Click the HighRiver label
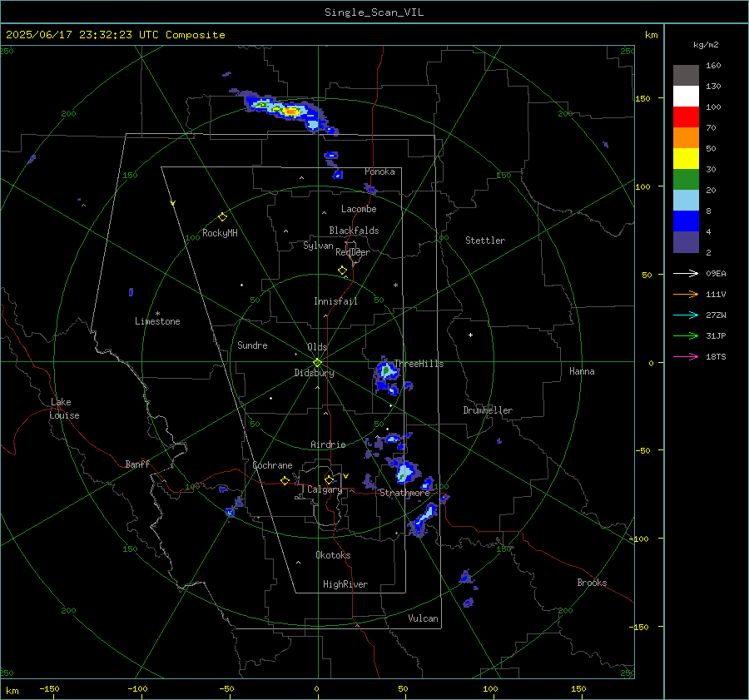The height and width of the screenshot is (700, 749). (x=345, y=584)
